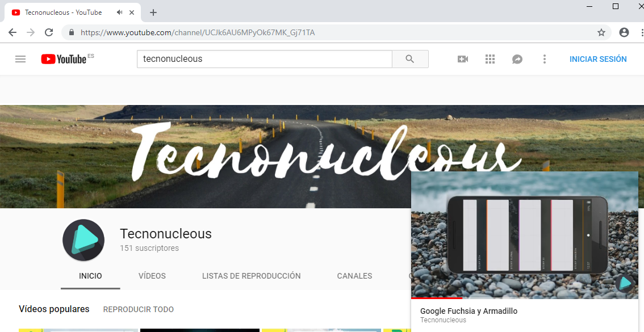Open the create video camera icon

[x=463, y=59]
